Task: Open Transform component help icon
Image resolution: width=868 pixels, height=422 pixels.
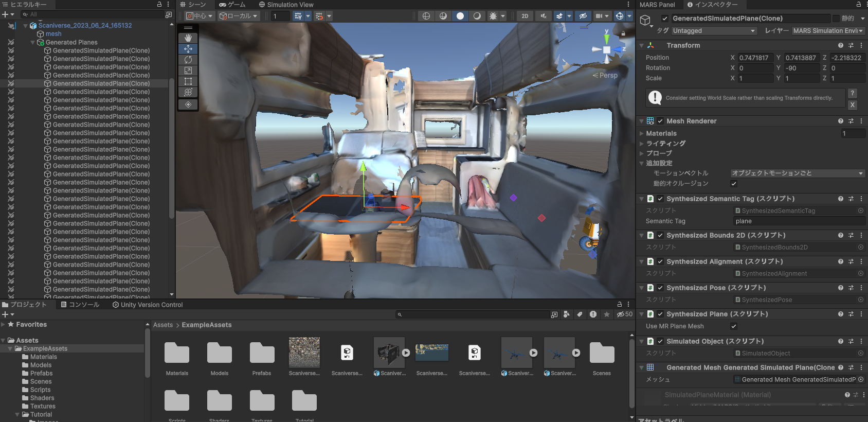Action: [x=841, y=45]
